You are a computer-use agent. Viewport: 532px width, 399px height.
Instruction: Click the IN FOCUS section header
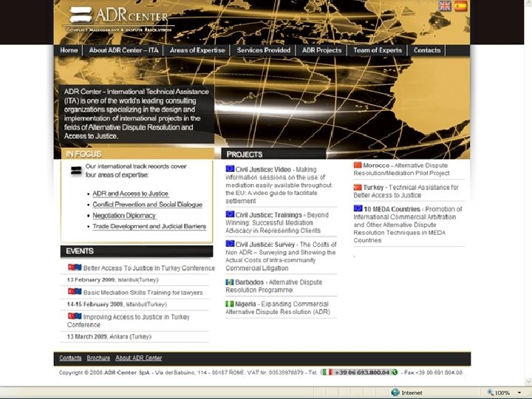tap(83, 154)
